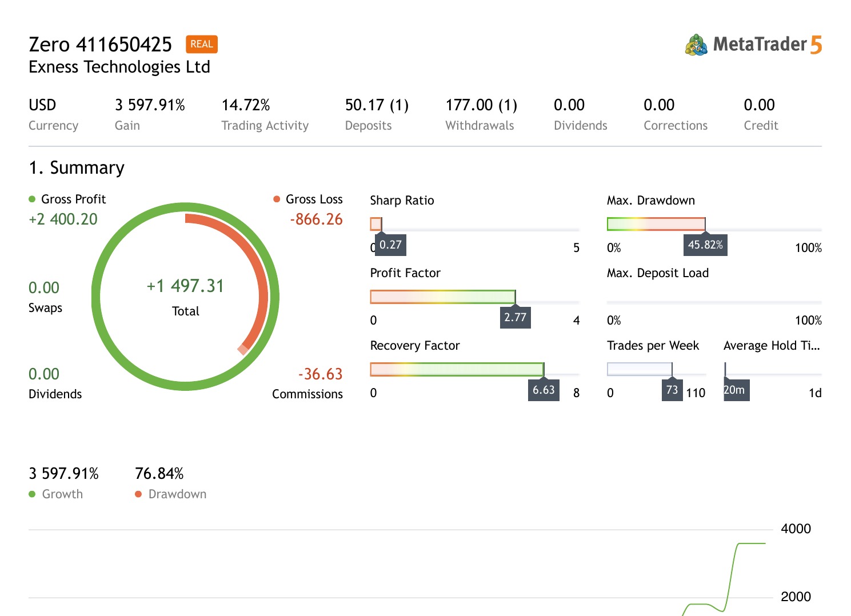Click the Max. Deposit Load label

pos(658,273)
